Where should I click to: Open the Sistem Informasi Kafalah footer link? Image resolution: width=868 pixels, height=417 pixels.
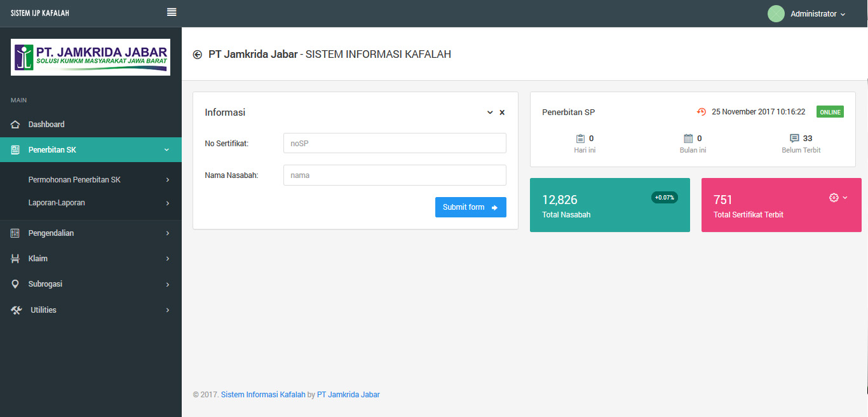click(263, 395)
